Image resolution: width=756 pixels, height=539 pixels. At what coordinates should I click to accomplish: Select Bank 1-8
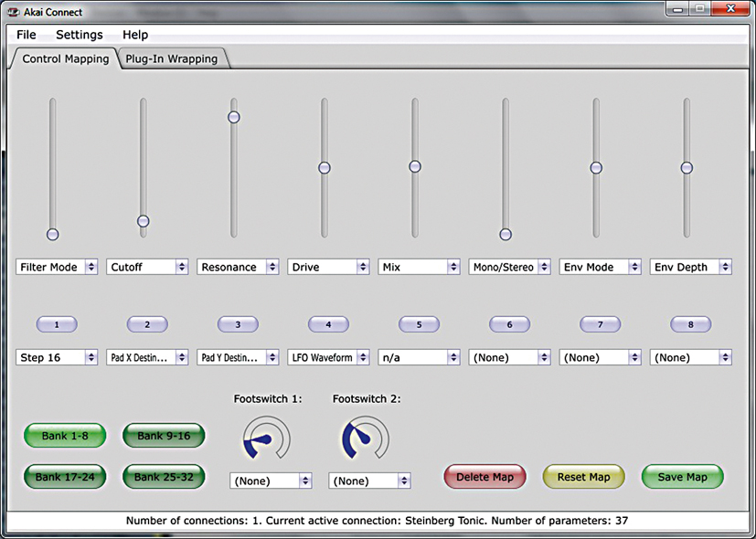[65, 436]
